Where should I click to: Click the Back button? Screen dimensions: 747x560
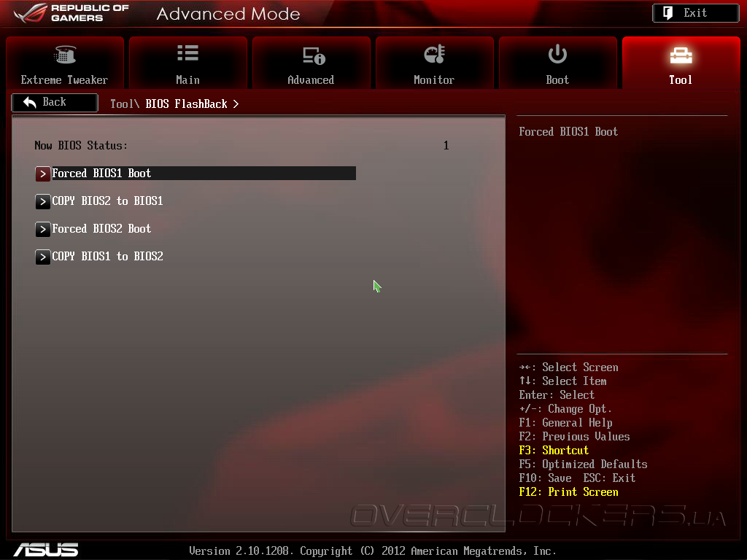click(55, 102)
